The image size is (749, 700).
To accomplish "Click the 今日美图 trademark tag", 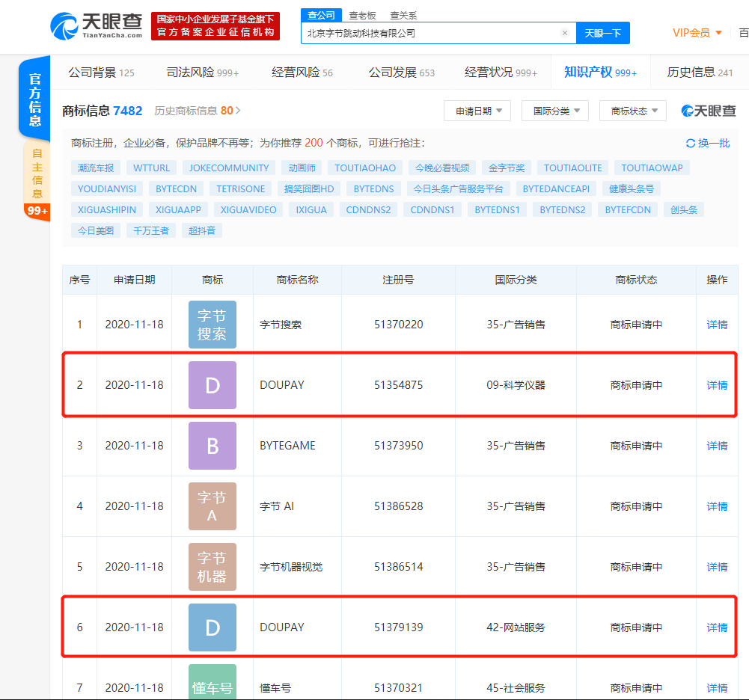I will [96, 231].
